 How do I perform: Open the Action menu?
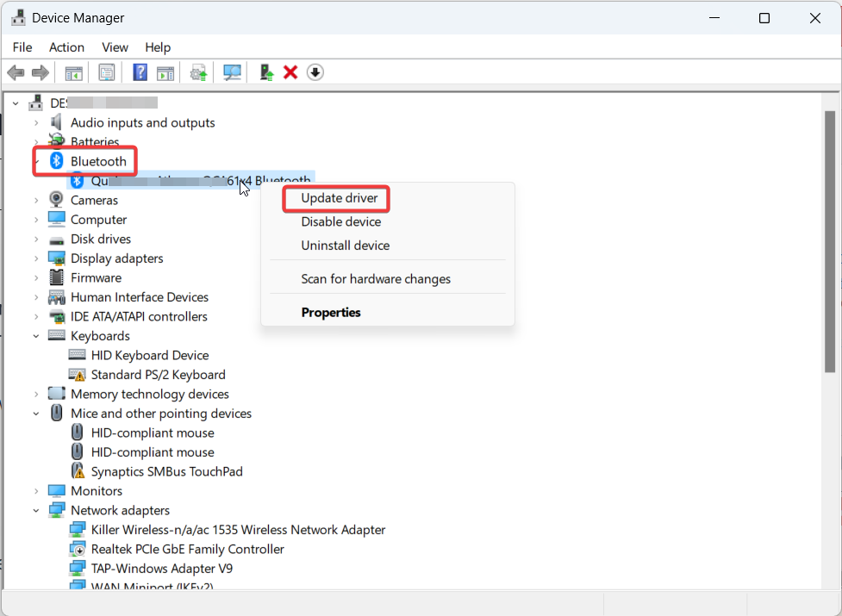pyautogui.click(x=66, y=47)
